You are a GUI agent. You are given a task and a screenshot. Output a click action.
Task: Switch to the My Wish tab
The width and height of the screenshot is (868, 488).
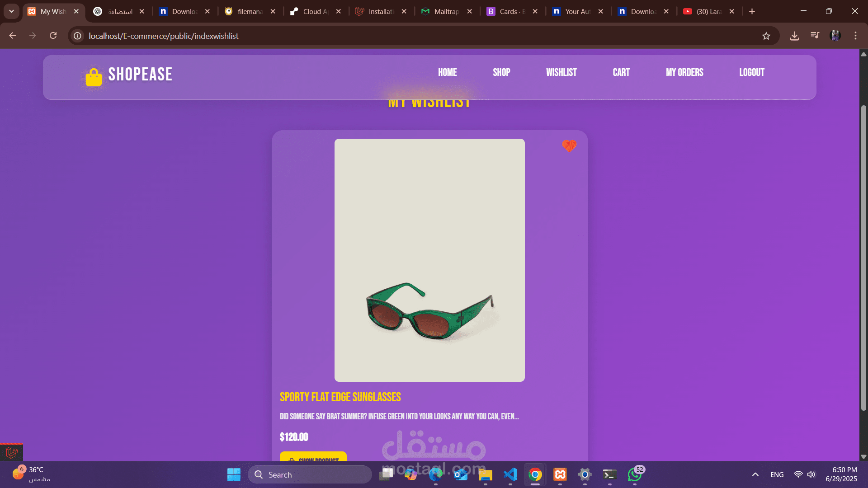pos(53,11)
